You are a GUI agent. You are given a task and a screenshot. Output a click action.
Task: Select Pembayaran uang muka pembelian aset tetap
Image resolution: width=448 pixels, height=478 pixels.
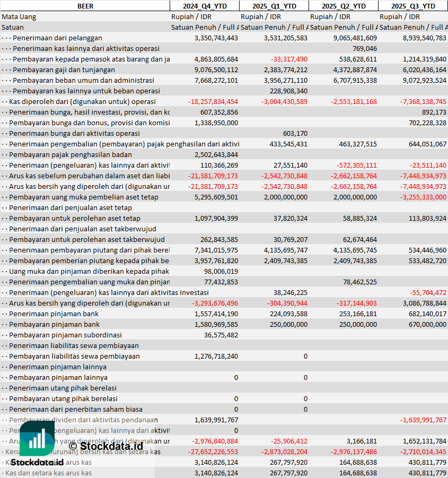84,197
